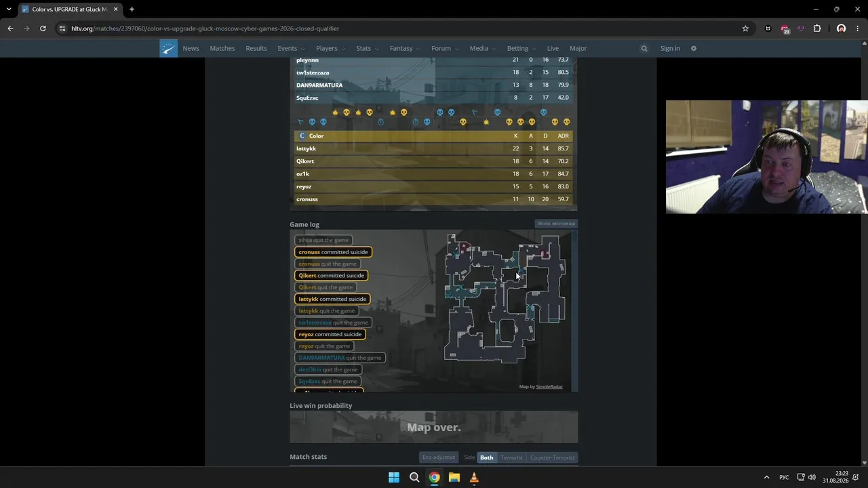Click 'DAN9ARMATURA quit the game' log entry
The image size is (868, 488).
click(x=340, y=358)
